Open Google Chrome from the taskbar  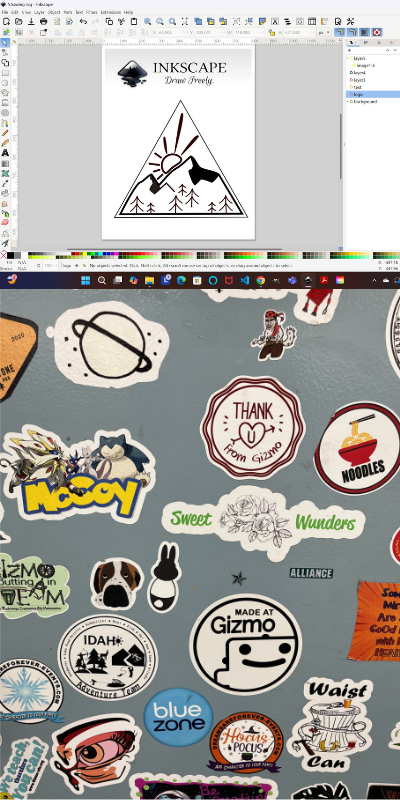coord(260,280)
